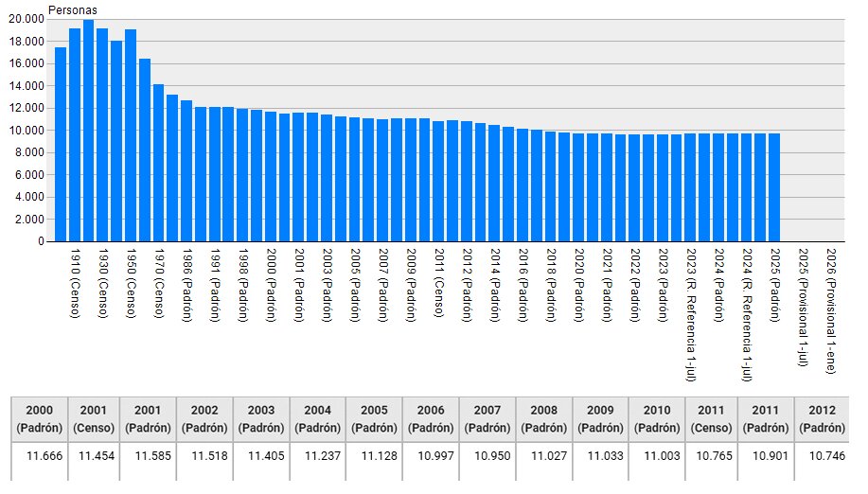Click the table cell showing 11.027
Image resolution: width=868 pixels, height=494 pixels.
544,462
